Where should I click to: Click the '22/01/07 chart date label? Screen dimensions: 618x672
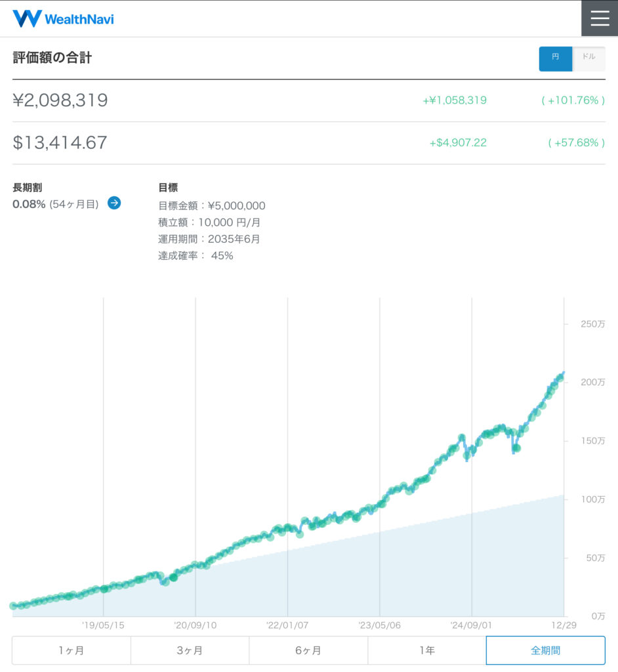click(287, 625)
